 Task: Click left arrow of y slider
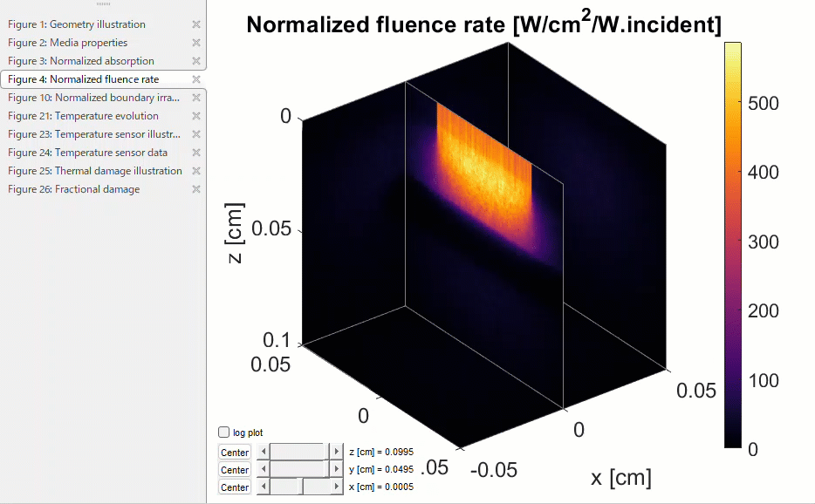(262, 469)
